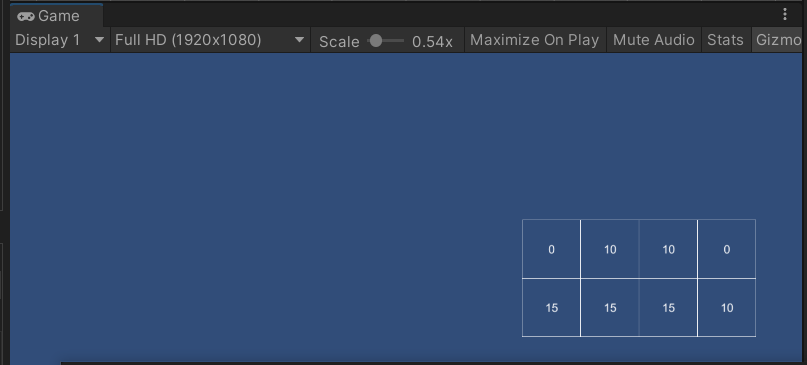The width and height of the screenshot is (807, 365).
Task: Click the bottom-right grid cell showing 10
Action: [x=727, y=308]
